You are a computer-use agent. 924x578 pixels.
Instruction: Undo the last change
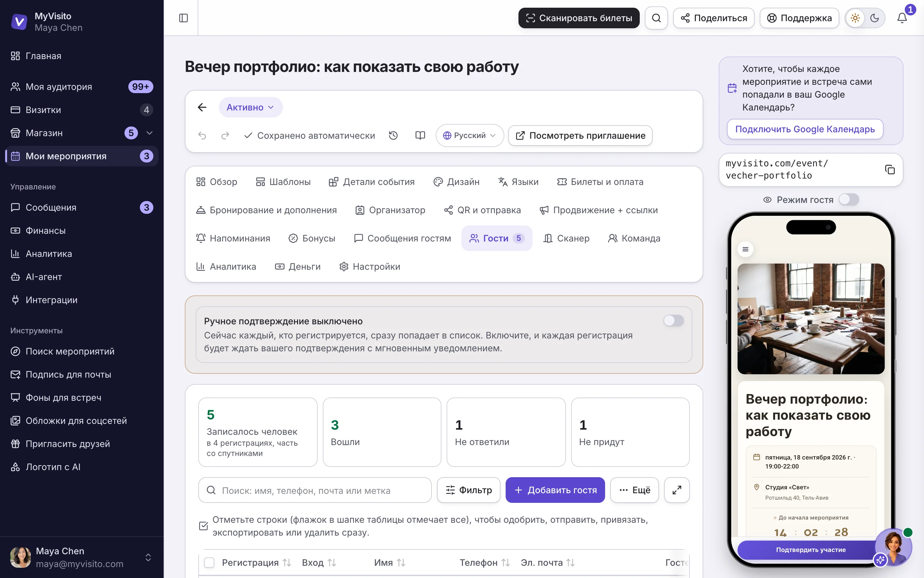click(202, 135)
